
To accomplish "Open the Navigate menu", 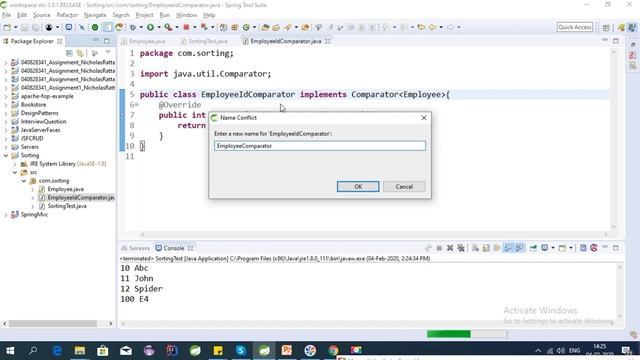I will tap(95, 15).
